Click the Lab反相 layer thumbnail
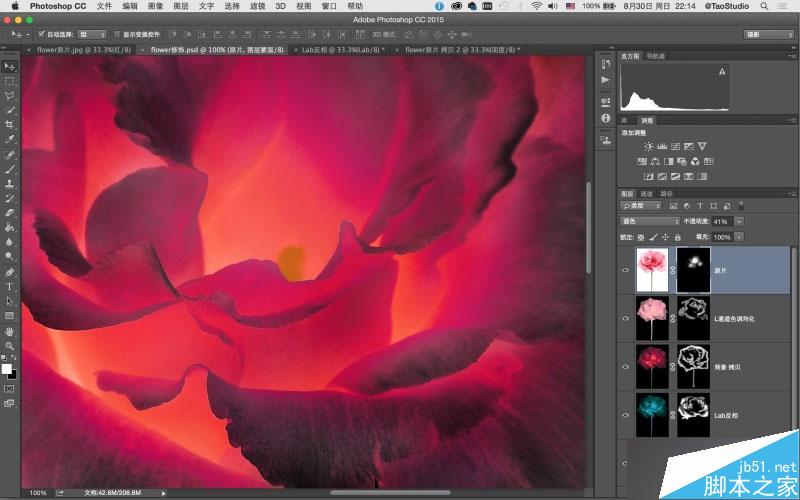Screen dimensions: 800x500 652,415
